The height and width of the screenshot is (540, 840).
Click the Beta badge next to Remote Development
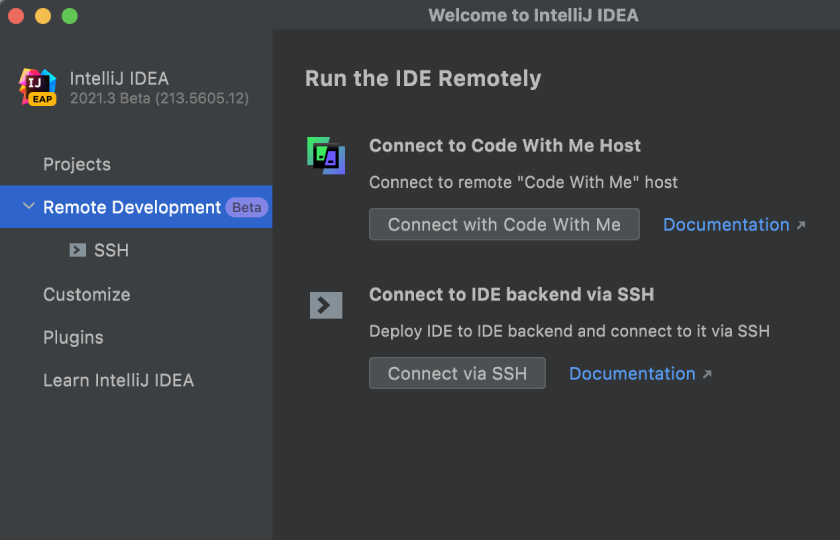246,207
